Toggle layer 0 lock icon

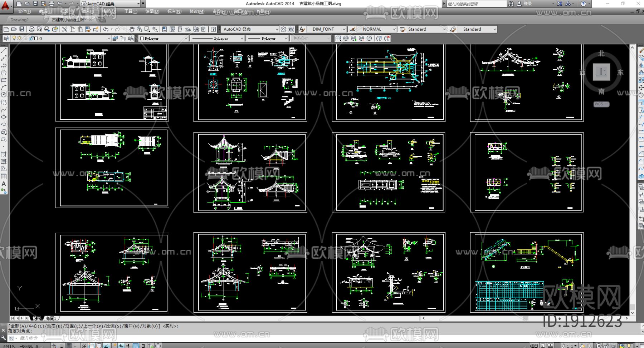[x=31, y=38]
